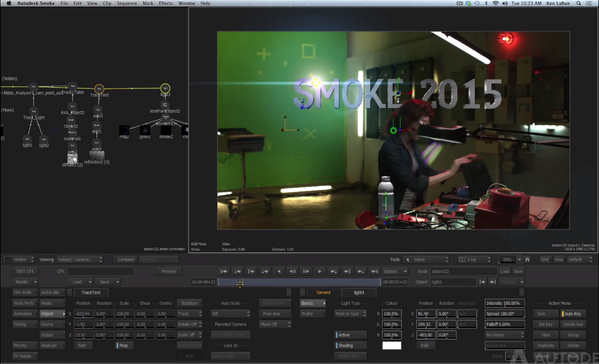Click the Duplicate button

click(x=545, y=345)
